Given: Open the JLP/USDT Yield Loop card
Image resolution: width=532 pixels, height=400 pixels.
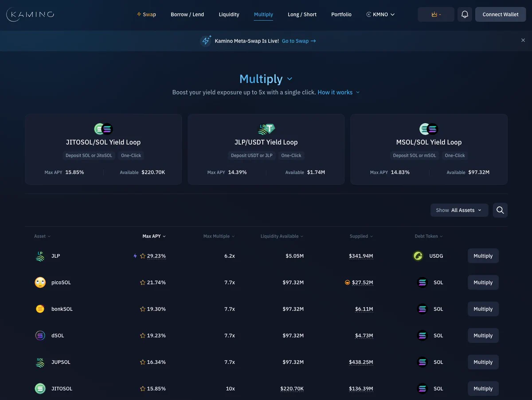Looking at the screenshot, I should (x=266, y=149).
